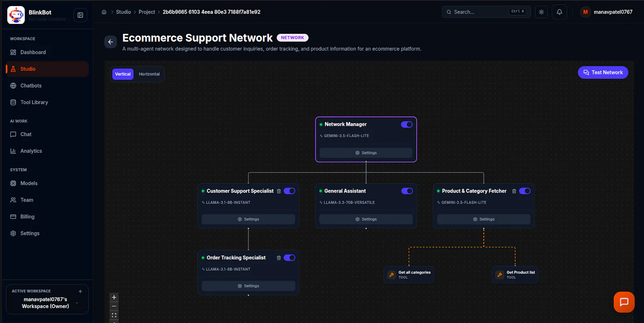Toggle Customer Support Specialist off
644x323 pixels.
(289, 191)
